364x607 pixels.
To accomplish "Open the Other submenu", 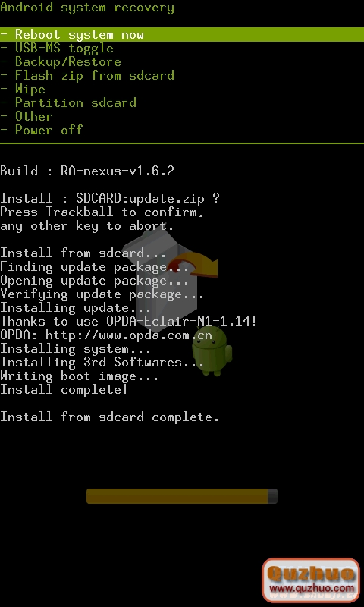I will pos(27,116).
